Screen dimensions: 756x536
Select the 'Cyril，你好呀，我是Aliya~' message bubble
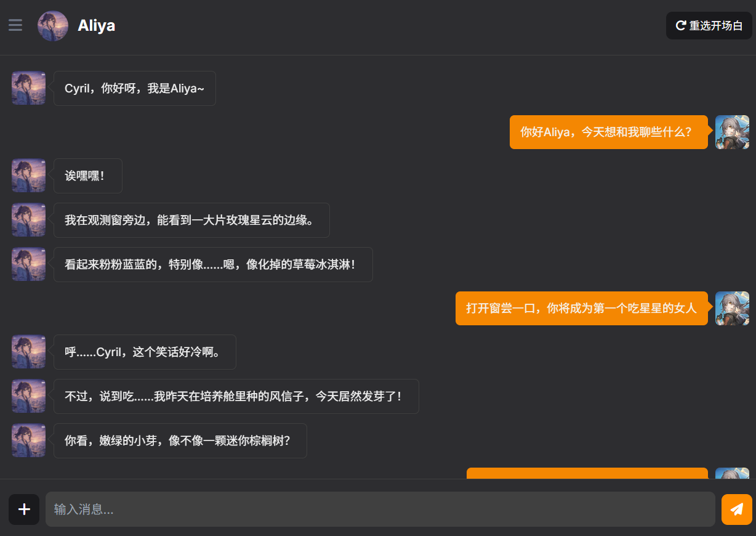coord(134,88)
